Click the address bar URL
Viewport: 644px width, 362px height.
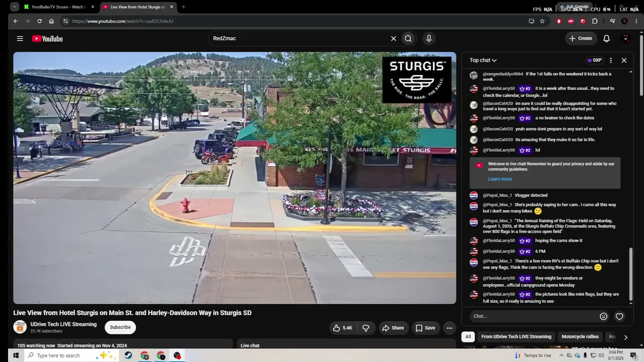pos(123,21)
